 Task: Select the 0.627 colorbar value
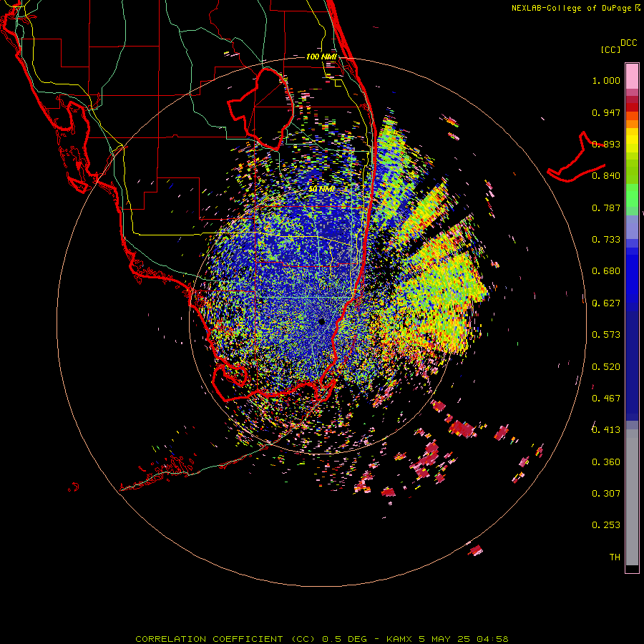(606, 303)
